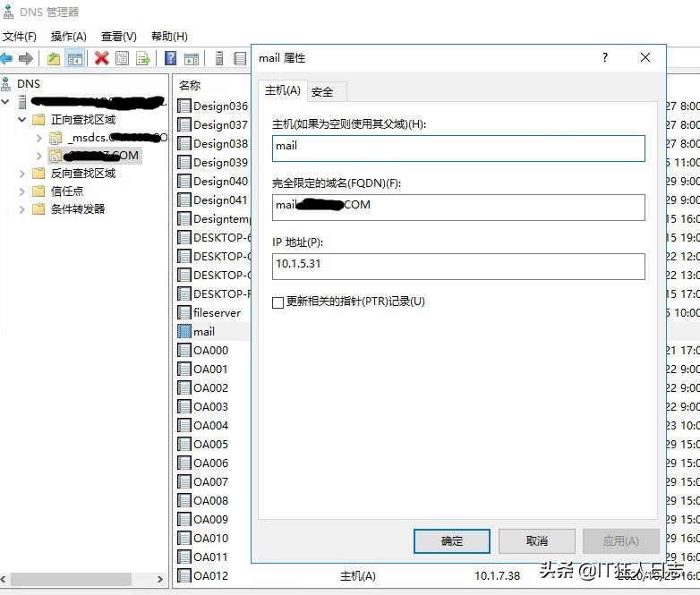700x595 pixels.
Task: Close the mail 属性 dialog
Action: (645, 57)
